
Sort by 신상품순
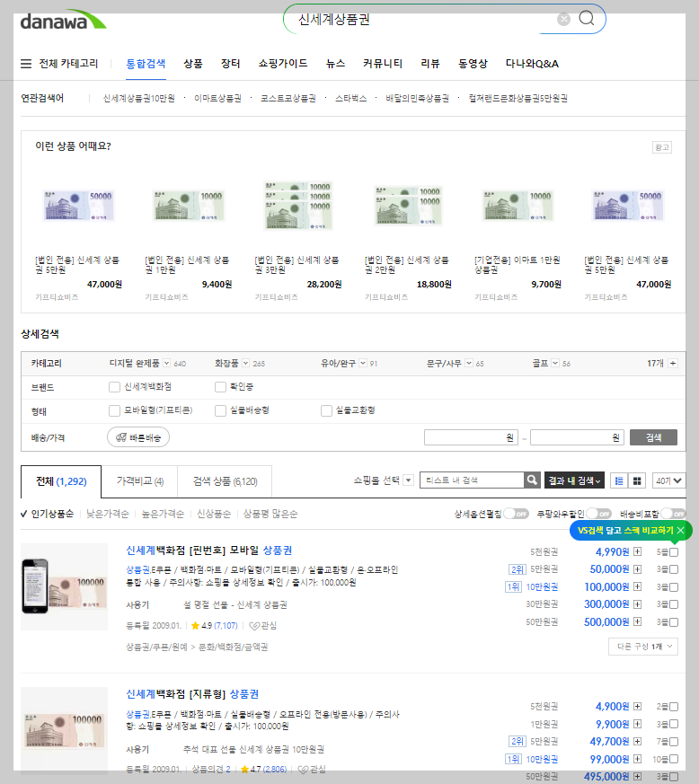(214, 514)
